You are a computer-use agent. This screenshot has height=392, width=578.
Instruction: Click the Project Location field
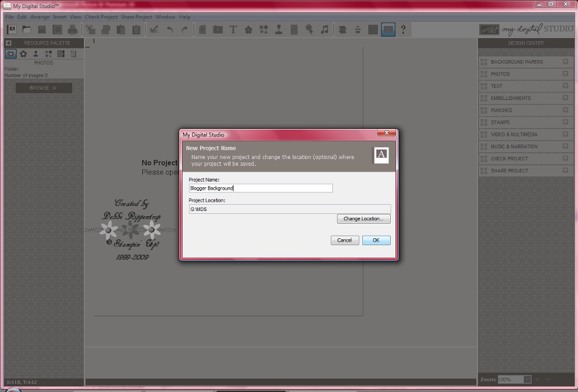coord(290,209)
